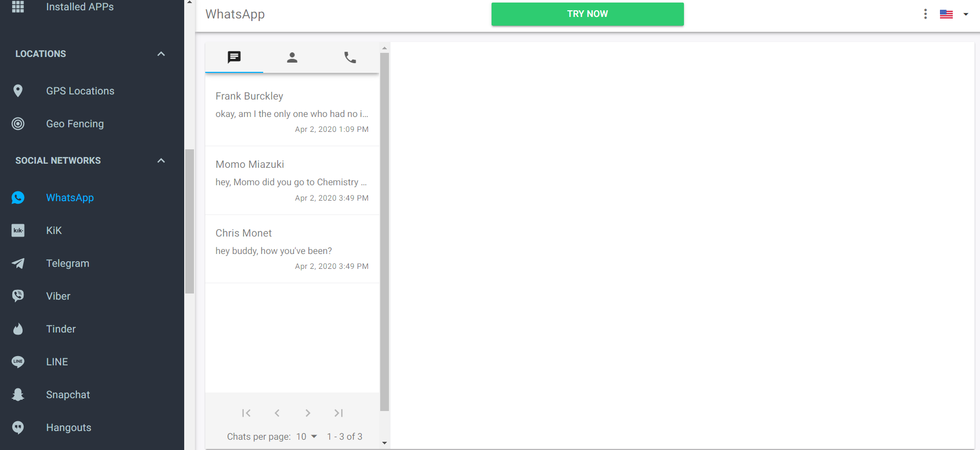Image resolution: width=980 pixels, height=450 pixels.
Task: Open the three-dot more options menu
Action: [x=925, y=14]
